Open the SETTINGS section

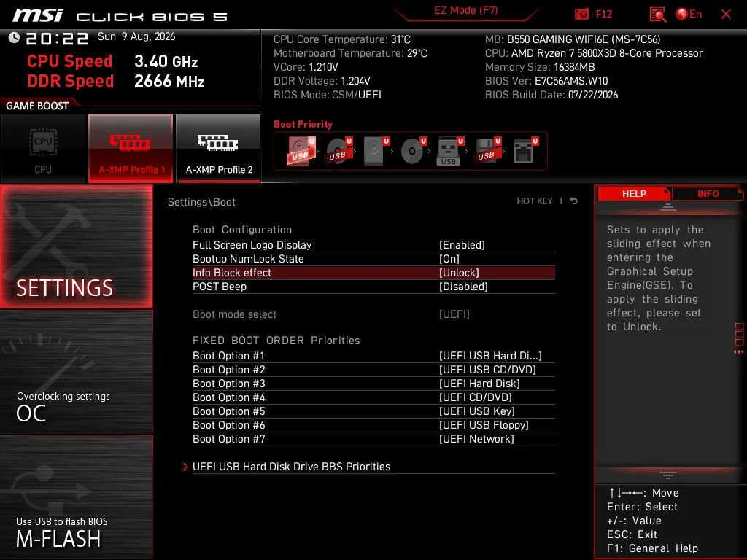pos(76,246)
